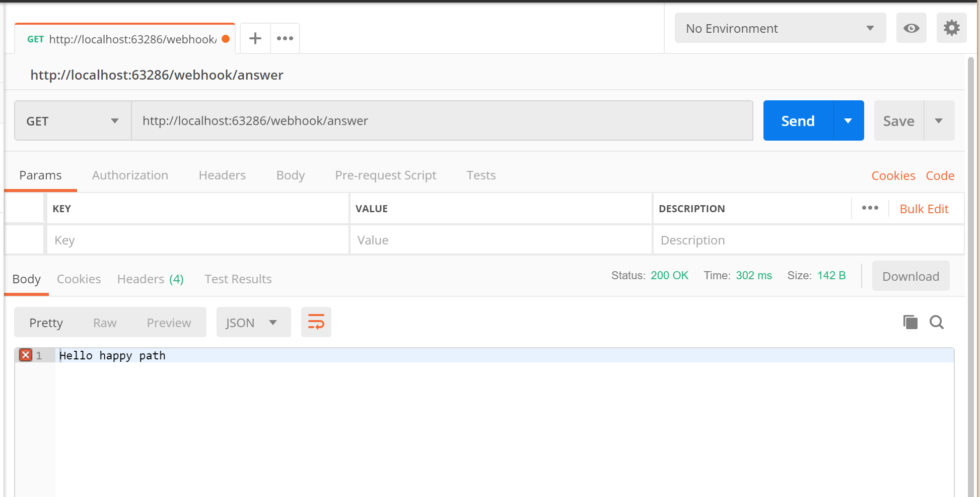
Task: Click the 142 B size value
Action: [831, 276]
